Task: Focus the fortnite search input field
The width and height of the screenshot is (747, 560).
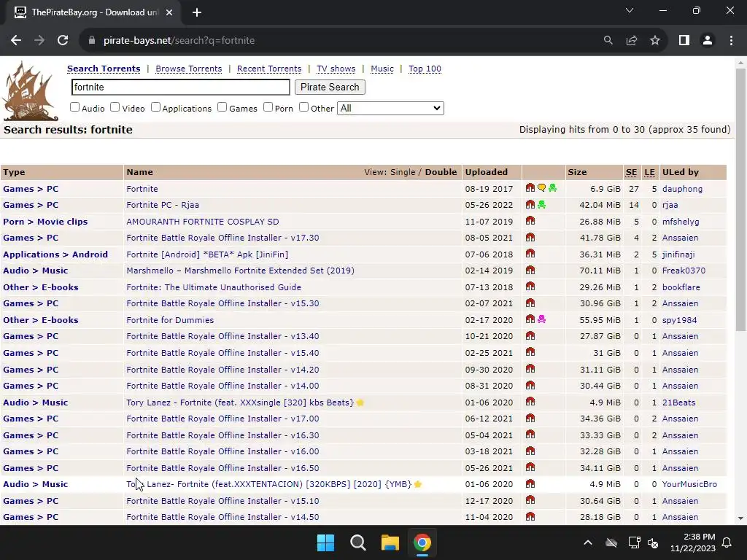Action: [181, 87]
